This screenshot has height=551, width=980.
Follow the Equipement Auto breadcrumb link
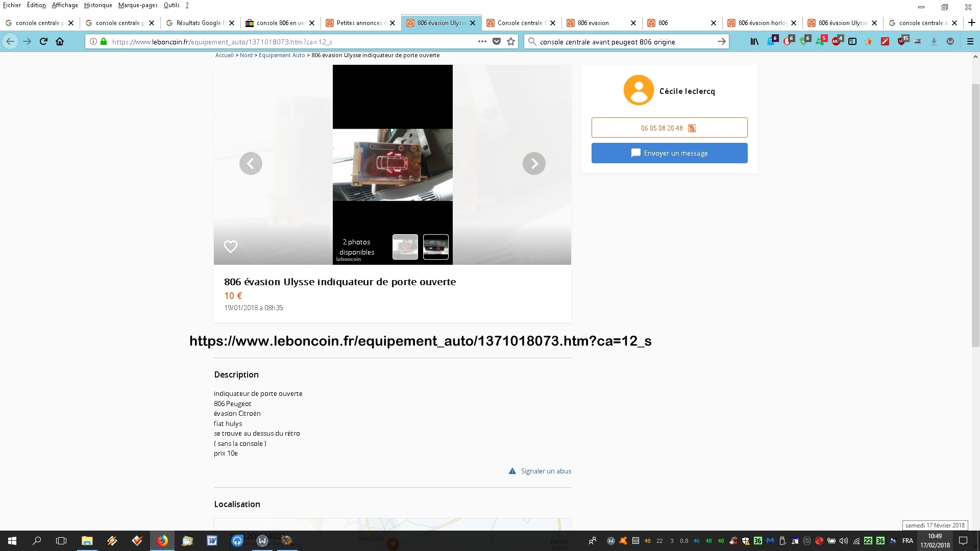(x=282, y=55)
